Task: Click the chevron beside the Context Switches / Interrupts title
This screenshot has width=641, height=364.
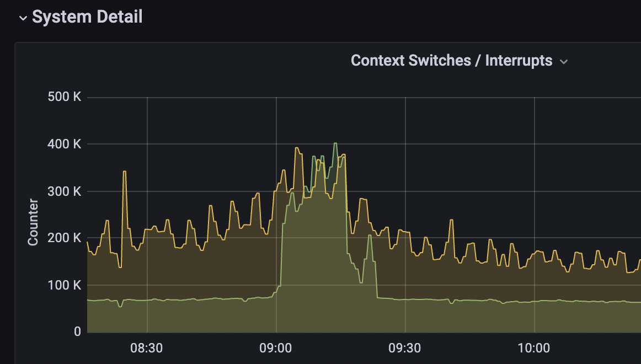Action: point(564,62)
